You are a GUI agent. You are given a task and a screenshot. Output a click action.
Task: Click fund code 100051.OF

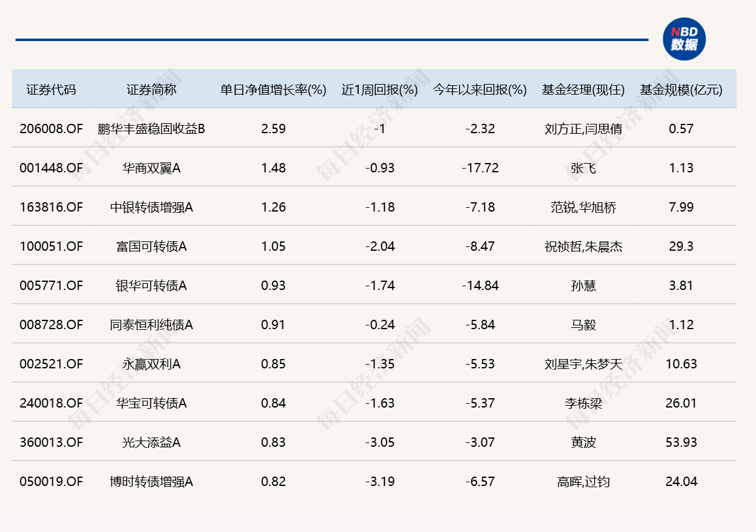51,246
